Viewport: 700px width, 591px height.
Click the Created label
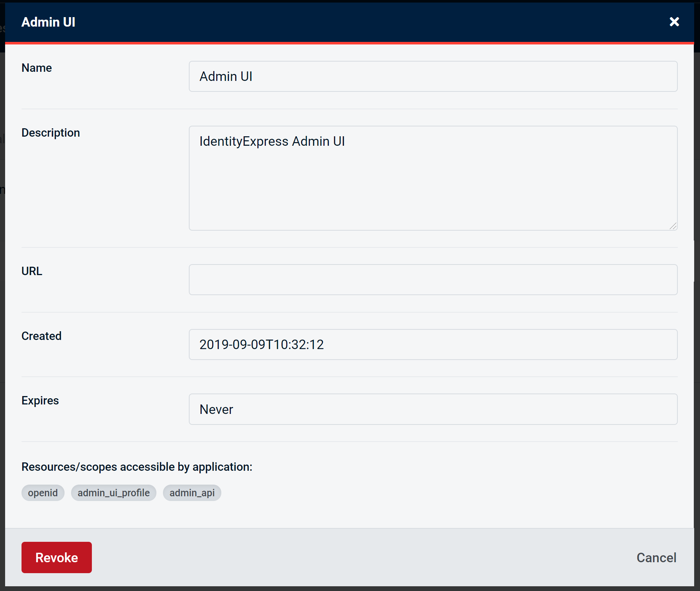pyautogui.click(x=41, y=336)
